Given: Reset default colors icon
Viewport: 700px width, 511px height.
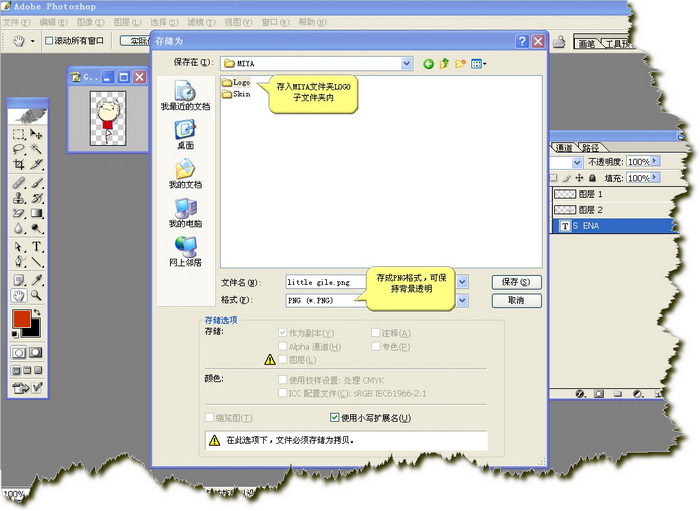Looking at the screenshot, I should click(x=15, y=334).
